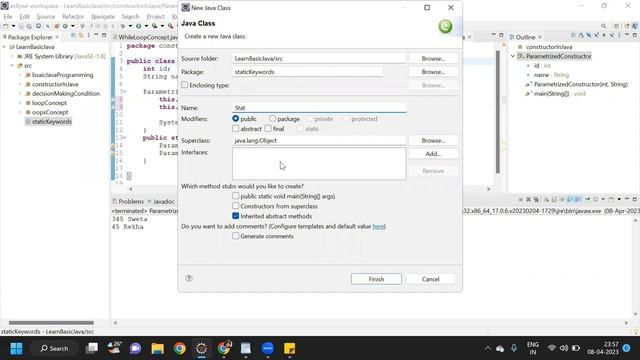Click the Package Explorer horizontal scrollbar

[x=51, y=322]
